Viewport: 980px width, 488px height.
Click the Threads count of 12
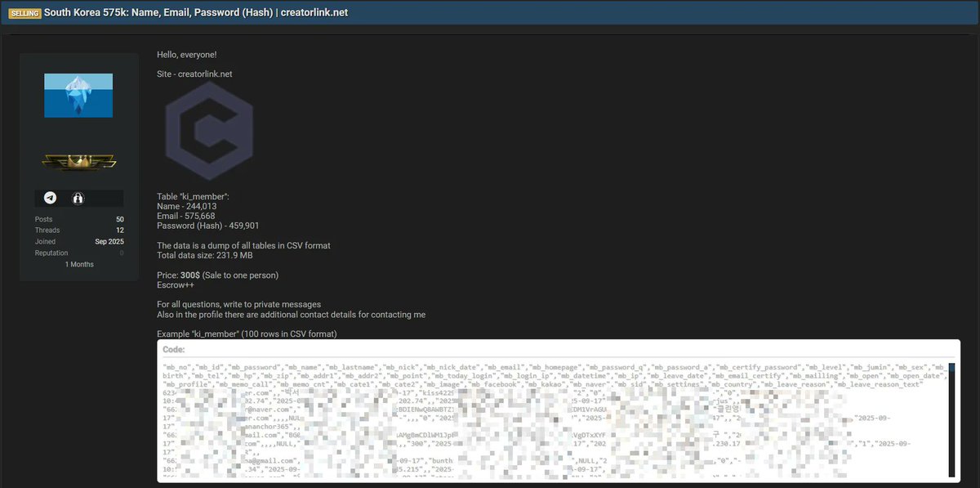[x=120, y=231]
